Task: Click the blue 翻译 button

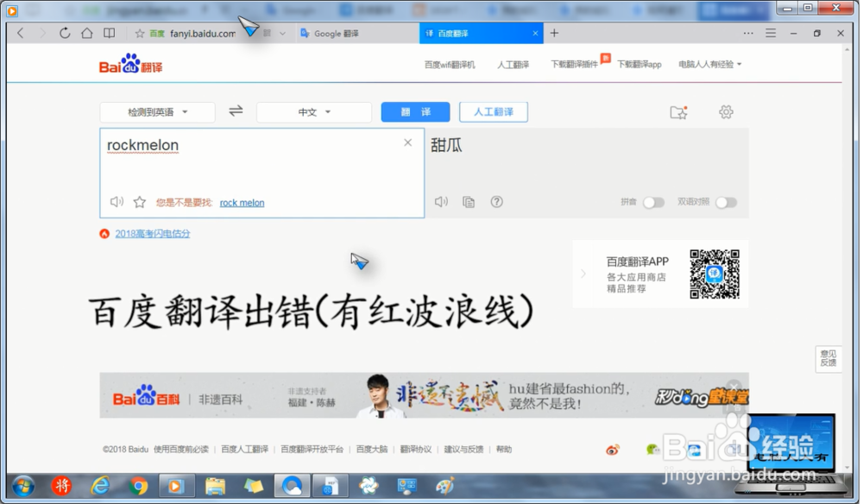Action: pyautogui.click(x=416, y=112)
